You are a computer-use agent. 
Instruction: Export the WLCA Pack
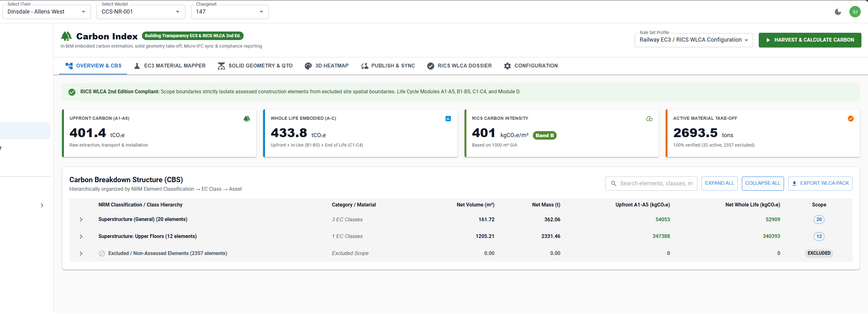pyautogui.click(x=820, y=183)
